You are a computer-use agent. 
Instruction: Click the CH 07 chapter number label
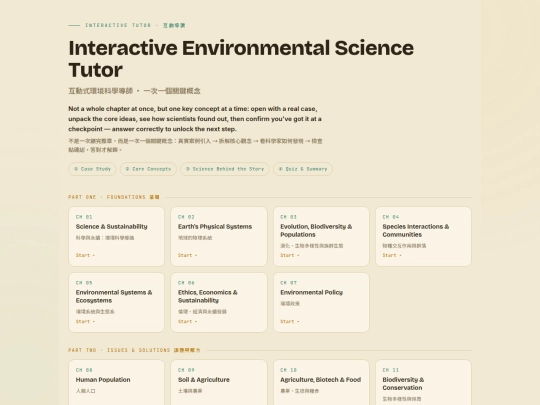(x=289, y=283)
